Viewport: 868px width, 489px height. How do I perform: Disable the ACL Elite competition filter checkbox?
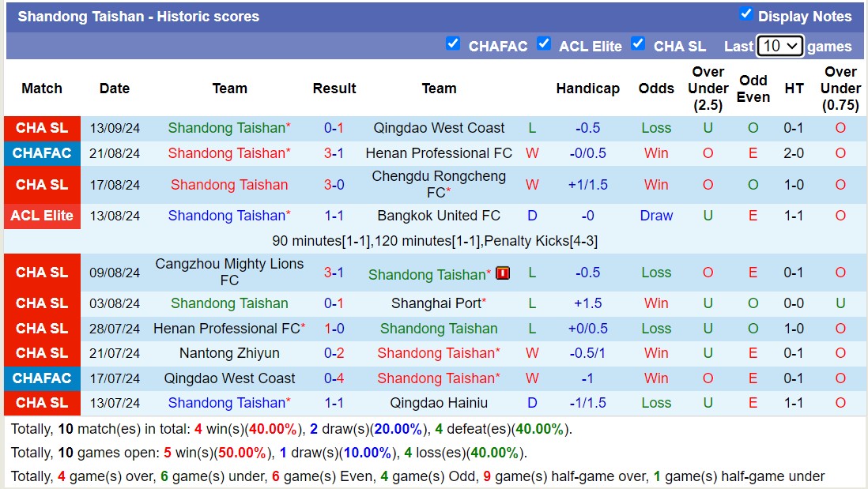pyautogui.click(x=544, y=44)
